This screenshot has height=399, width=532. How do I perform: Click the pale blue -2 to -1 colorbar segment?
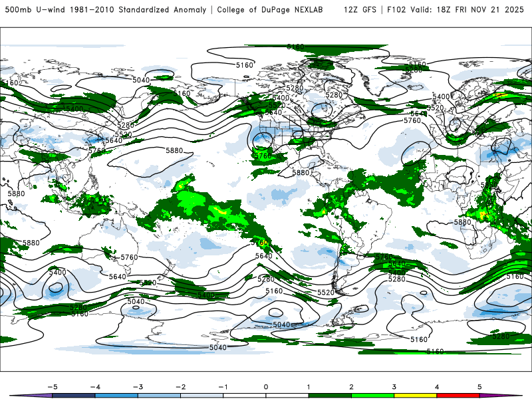(x=202, y=396)
